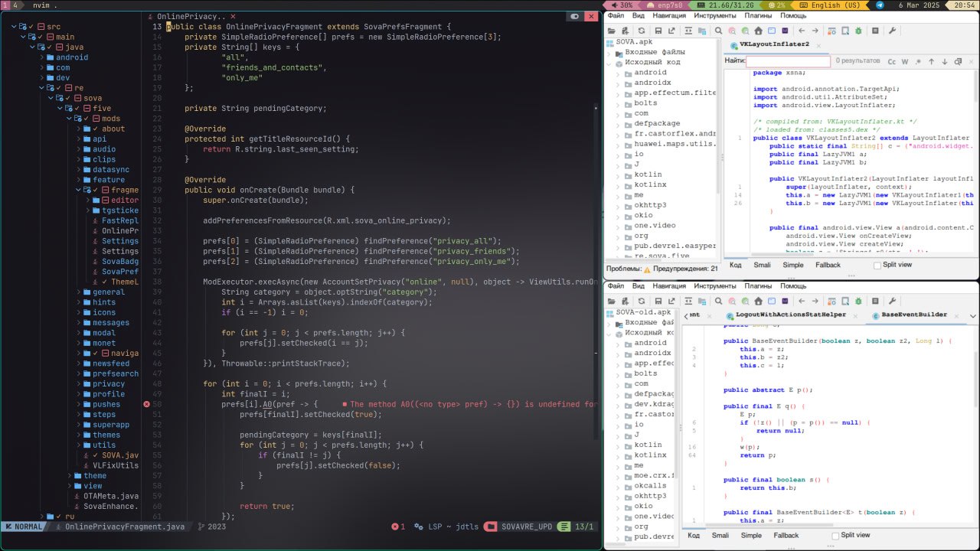
Task: Switch to Fallback view in SOVA-old.apk window
Action: point(786,536)
